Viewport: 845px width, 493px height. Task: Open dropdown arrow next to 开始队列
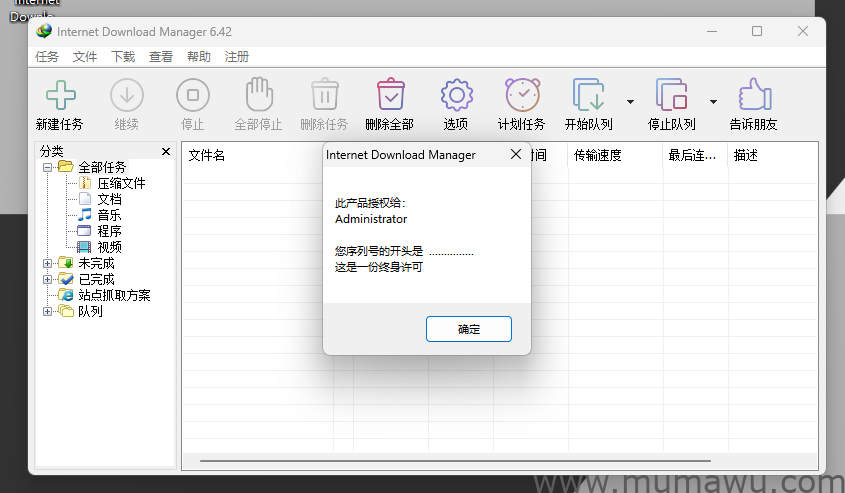(x=630, y=102)
